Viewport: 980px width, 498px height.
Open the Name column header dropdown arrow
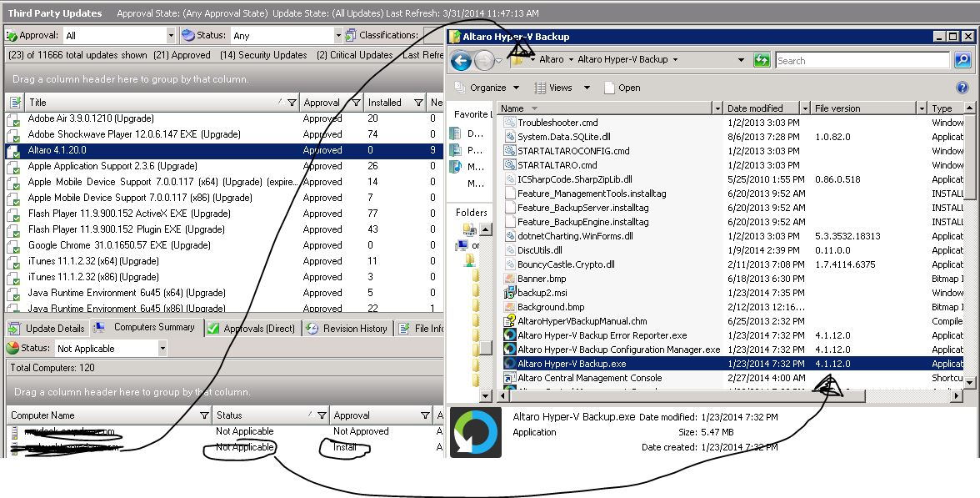(x=717, y=108)
